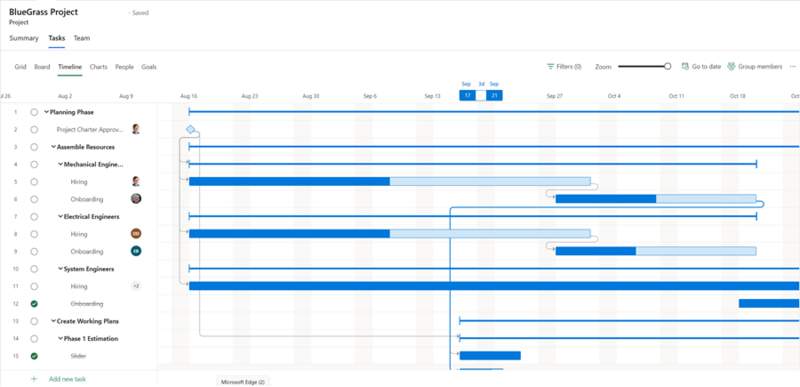
Task: Switch to Board view
Action: click(42, 67)
